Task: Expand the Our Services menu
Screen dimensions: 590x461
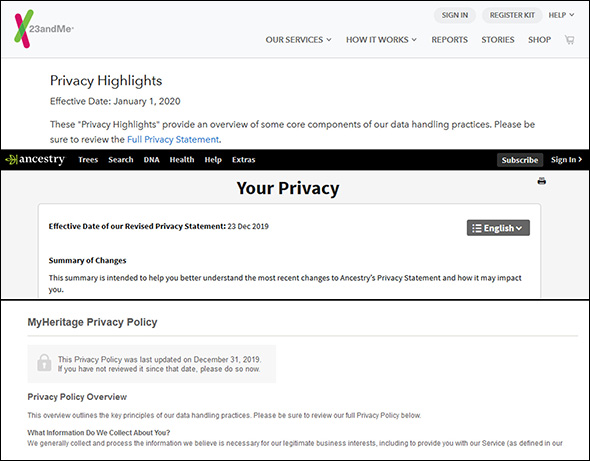Action: click(298, 40)
